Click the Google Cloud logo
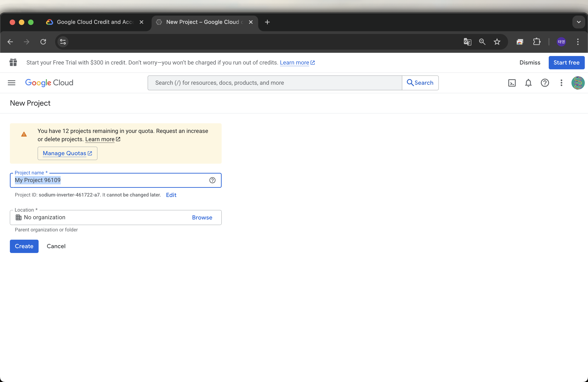 pyautogui.click(x=49, y=83)
